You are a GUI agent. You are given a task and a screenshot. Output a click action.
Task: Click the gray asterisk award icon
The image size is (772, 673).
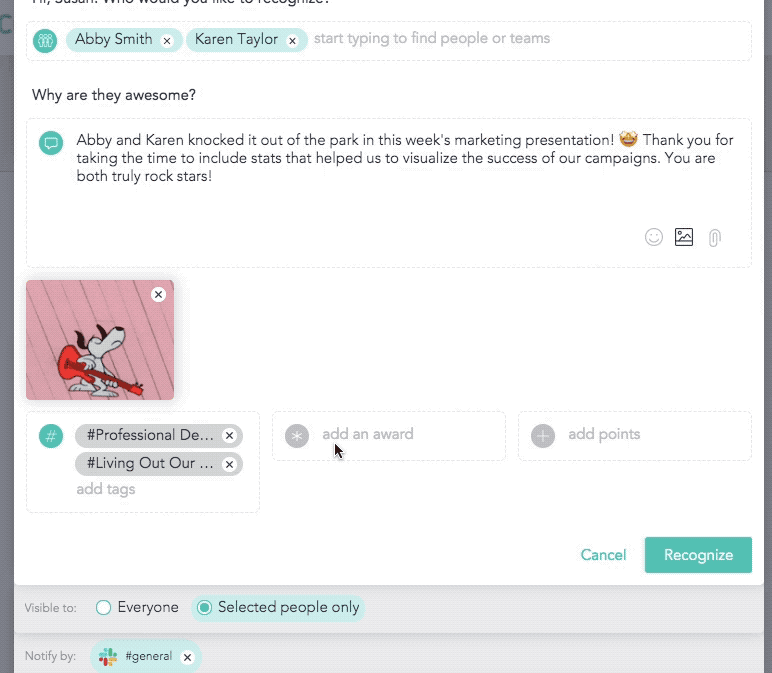[x=297, y=436]
